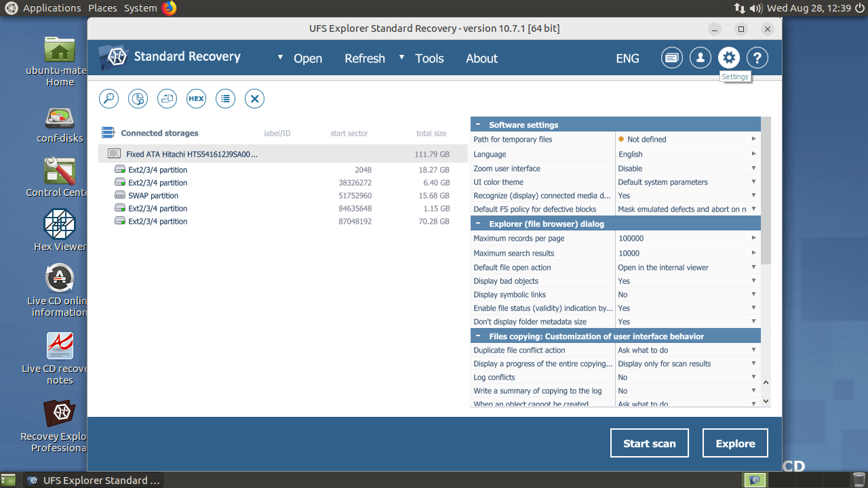The width and height of the screenshot is (868, 488).
Task: Open UI color theme dropdown
Action: [x=753, y=182]
